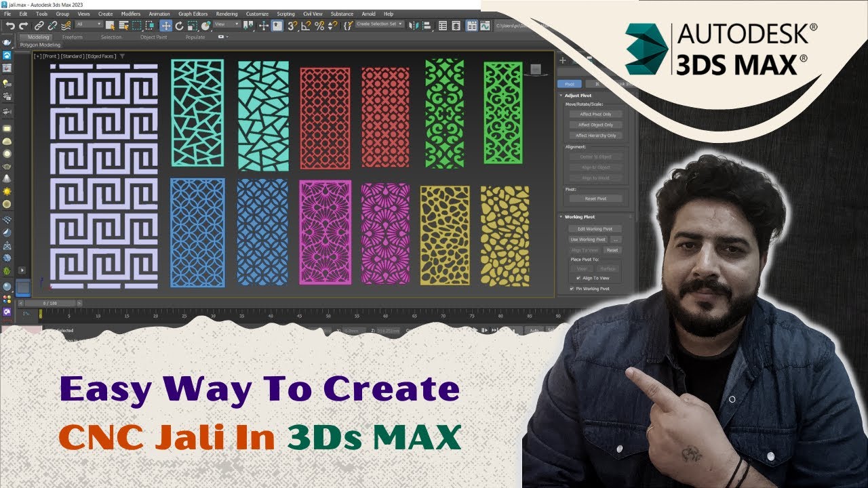
Task: Click the Undo arrow in main toolbar
Action: click(x=10, y=26)
